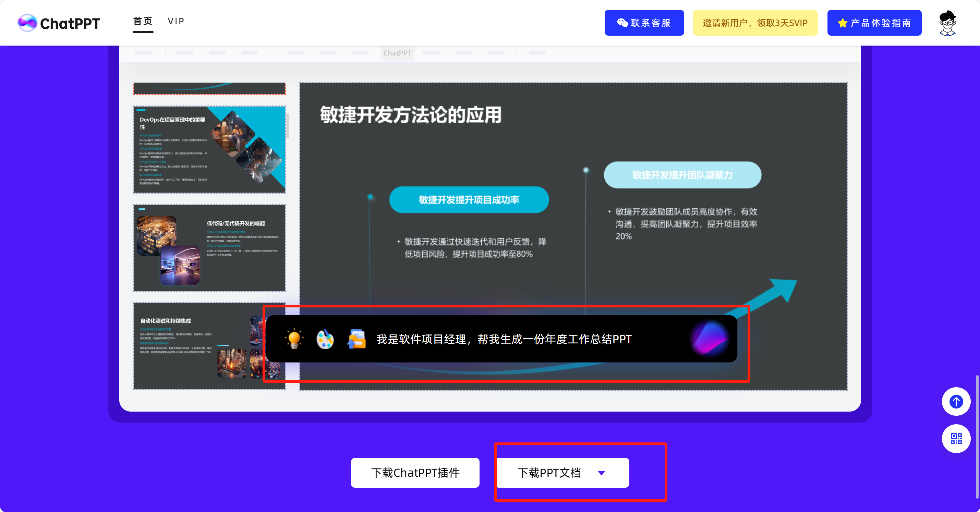The height and width of the screenshot is (512, 980).
Task: Click 下载ChatPPT插件 button
Action: click(415, 473)
